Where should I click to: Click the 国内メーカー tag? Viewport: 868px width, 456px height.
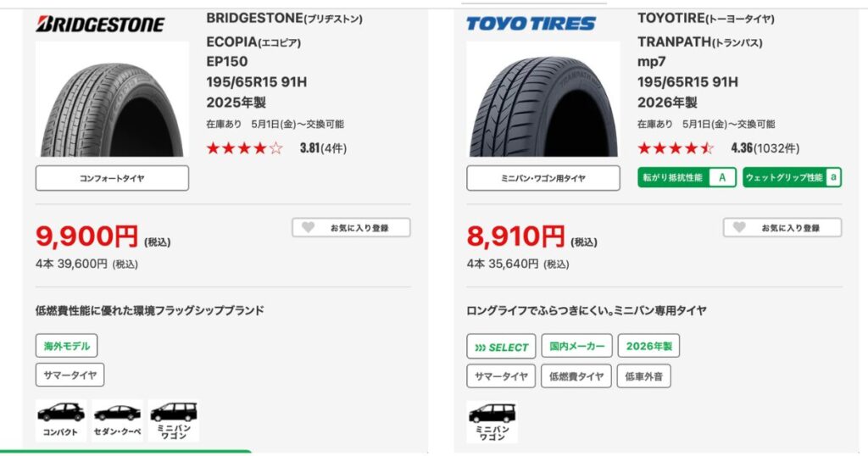coord(576,346)
